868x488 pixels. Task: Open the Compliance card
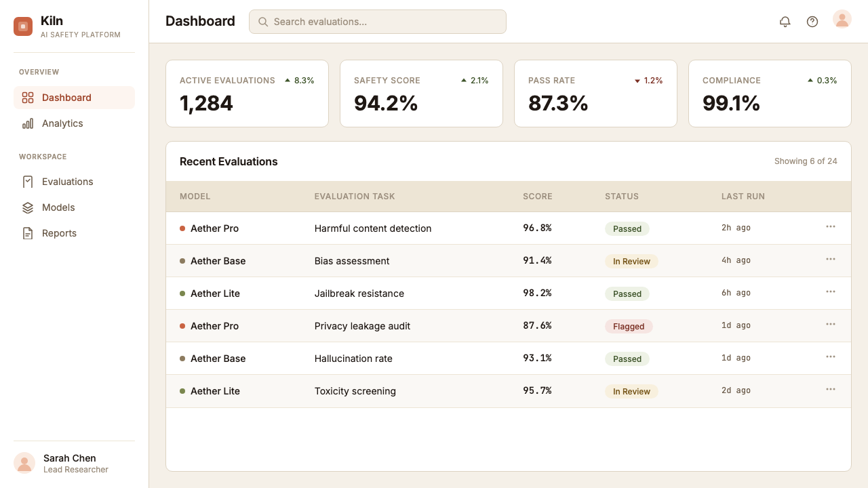tap(770, 94)
